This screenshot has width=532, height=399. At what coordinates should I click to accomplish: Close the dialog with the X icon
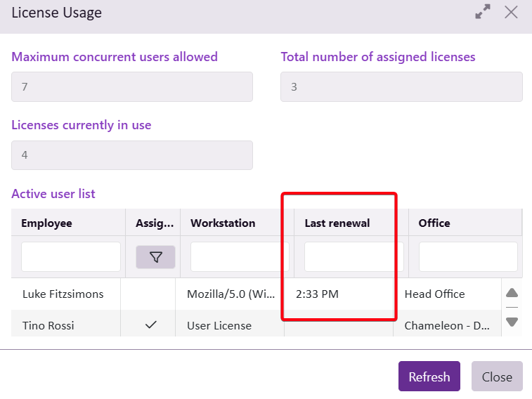(x=511, y=13)
